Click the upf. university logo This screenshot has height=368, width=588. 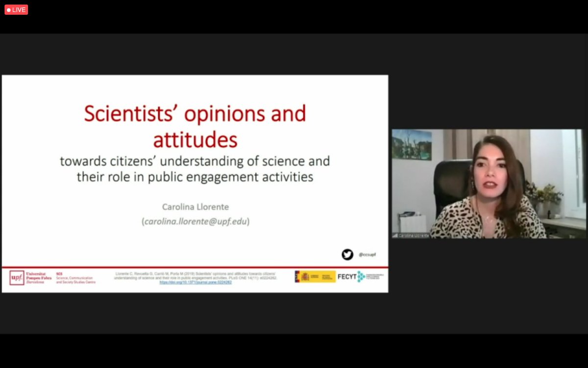(17, 278)
